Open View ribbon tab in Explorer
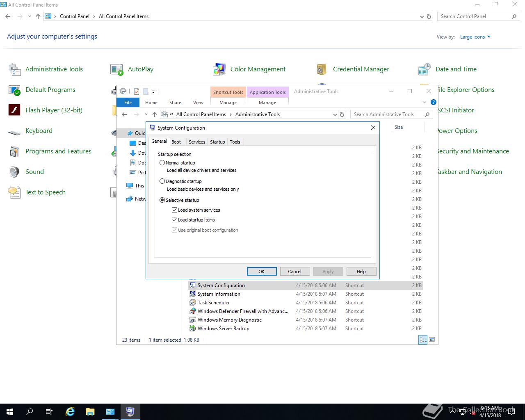This screenshot has height=420, width=525. 198,103
